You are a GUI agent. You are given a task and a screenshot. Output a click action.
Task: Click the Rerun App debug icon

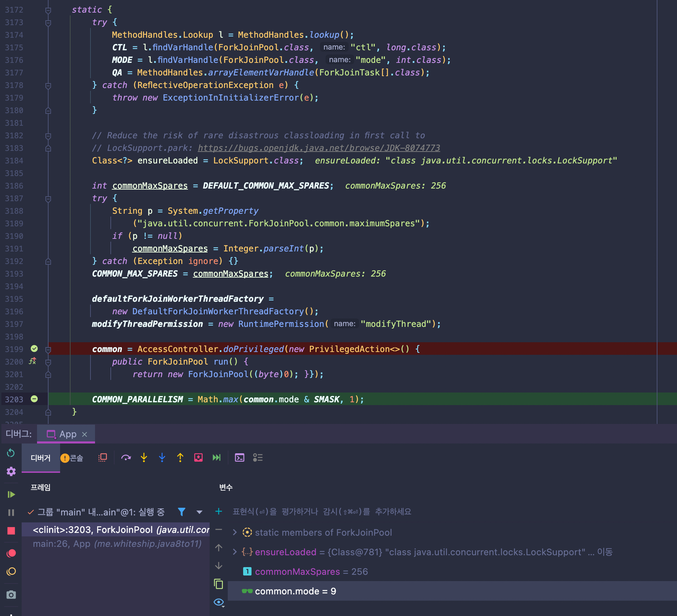point(11,453)
